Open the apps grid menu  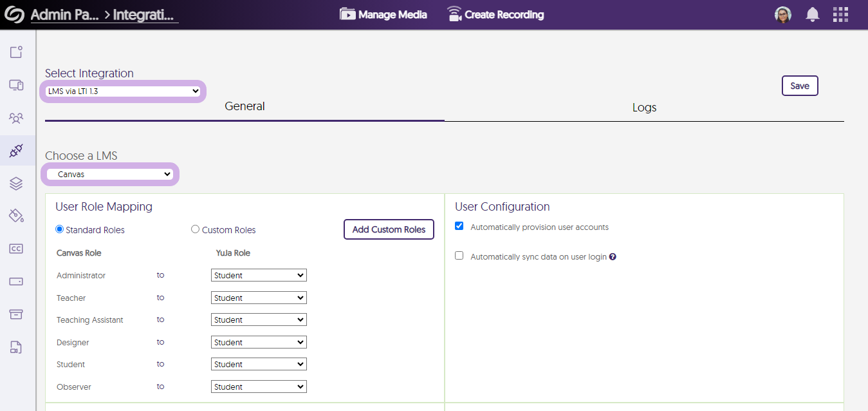(x=840, y=15)
